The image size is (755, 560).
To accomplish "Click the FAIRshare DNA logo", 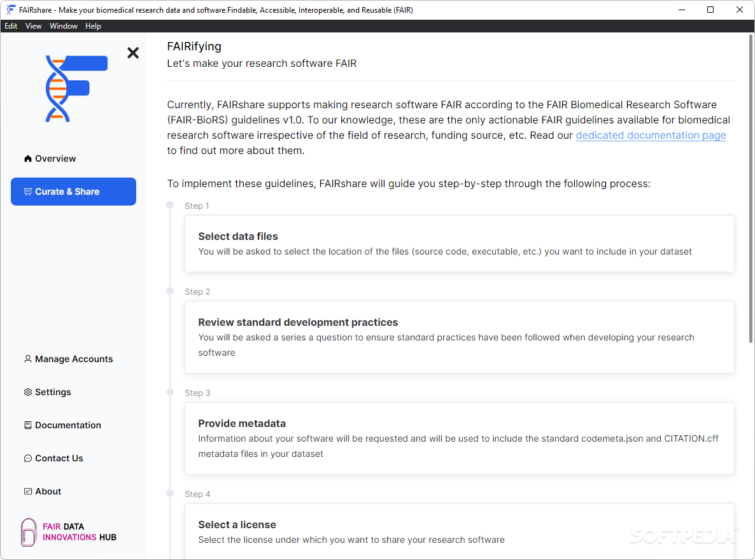I will [76, 88].
